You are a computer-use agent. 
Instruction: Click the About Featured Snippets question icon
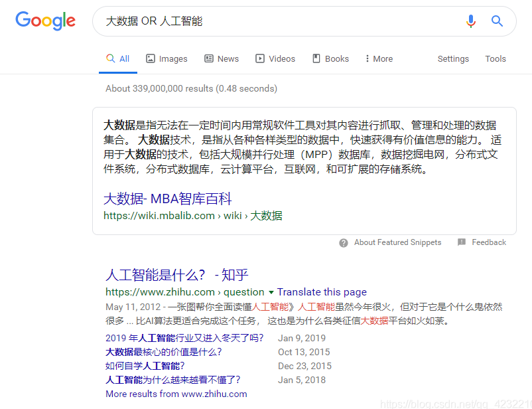point(344,243)
